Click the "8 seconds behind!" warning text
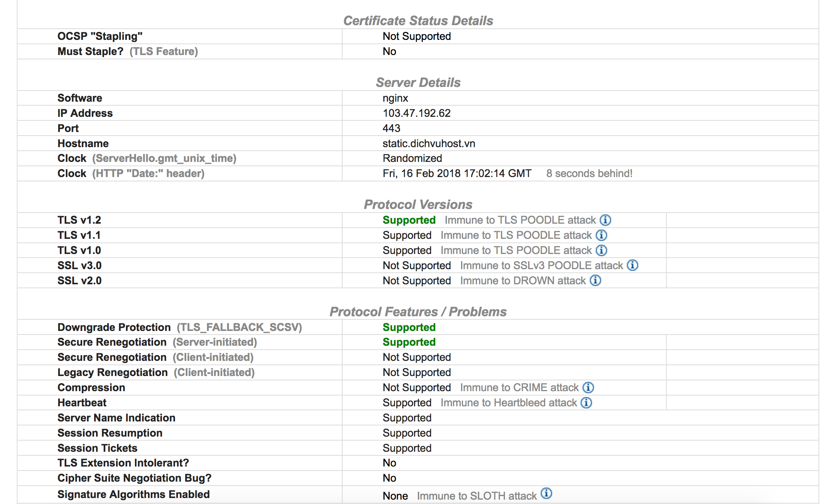 point(589,173)
